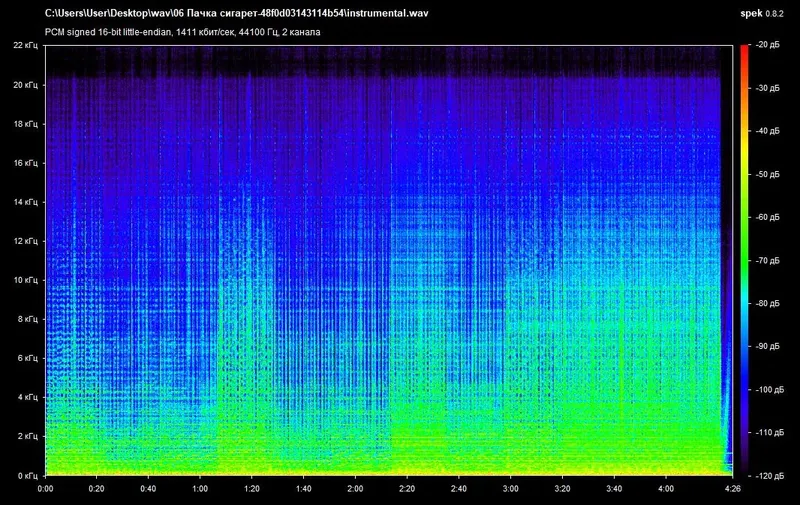Screen dimensions: 800x505
Task: Click the 1:40 time axis label
Action: click(304, 489)
